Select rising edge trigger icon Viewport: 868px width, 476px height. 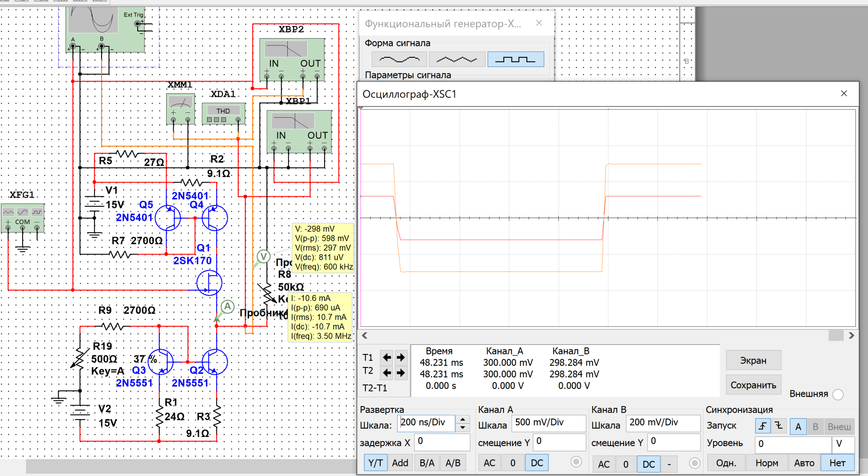pos(763,426)
